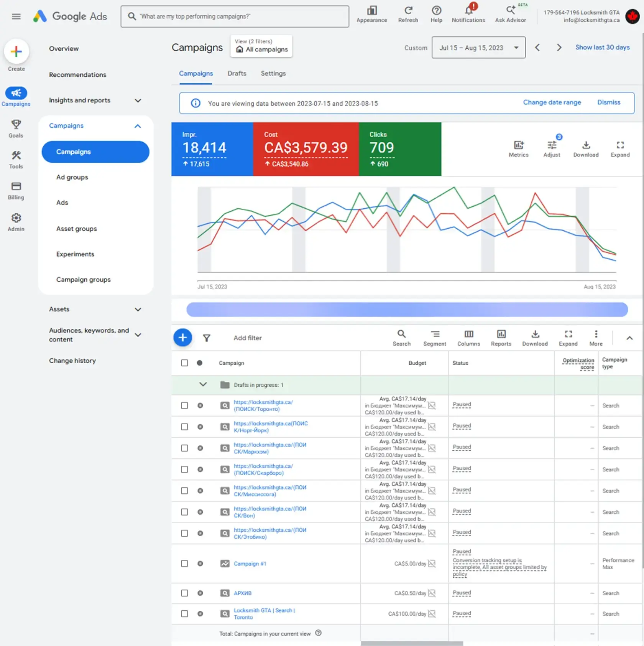Select the Locksmith GTA Search Toronto checkbox
The width and height of the screenshot is (644, 646).
click(x=184, y=614)
